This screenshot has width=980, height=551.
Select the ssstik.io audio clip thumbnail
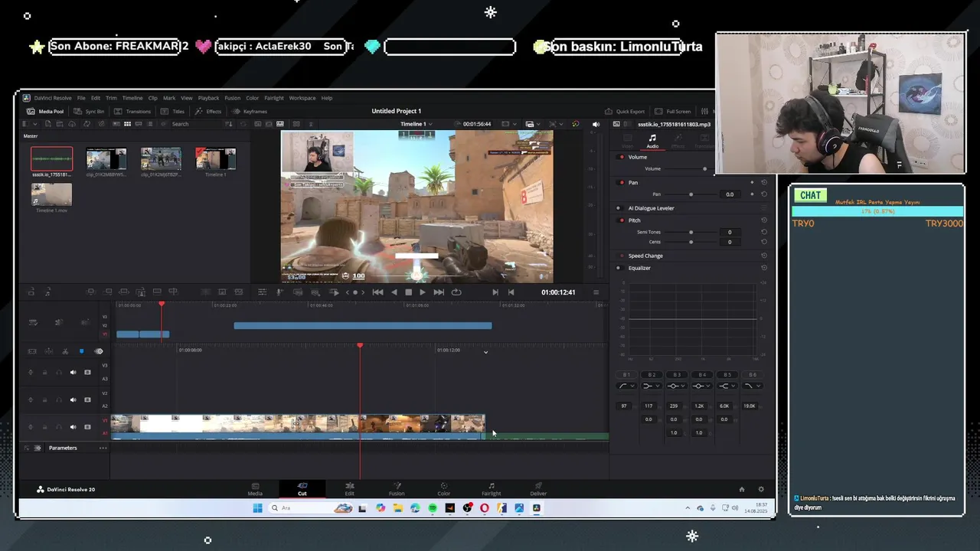pyautogui.click(x=51, y=158)
